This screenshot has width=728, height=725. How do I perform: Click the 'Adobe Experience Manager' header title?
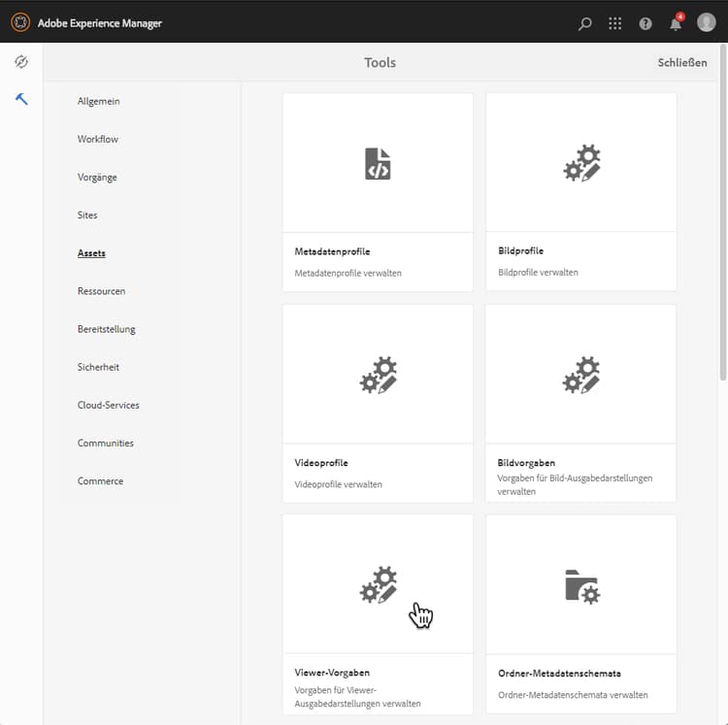click(x=100, y=23)
